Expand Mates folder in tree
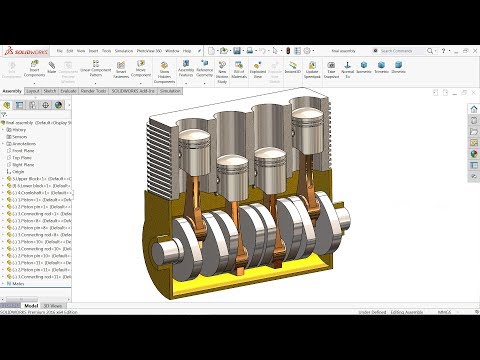Screen dimensions: 480x360 [3, 284]
